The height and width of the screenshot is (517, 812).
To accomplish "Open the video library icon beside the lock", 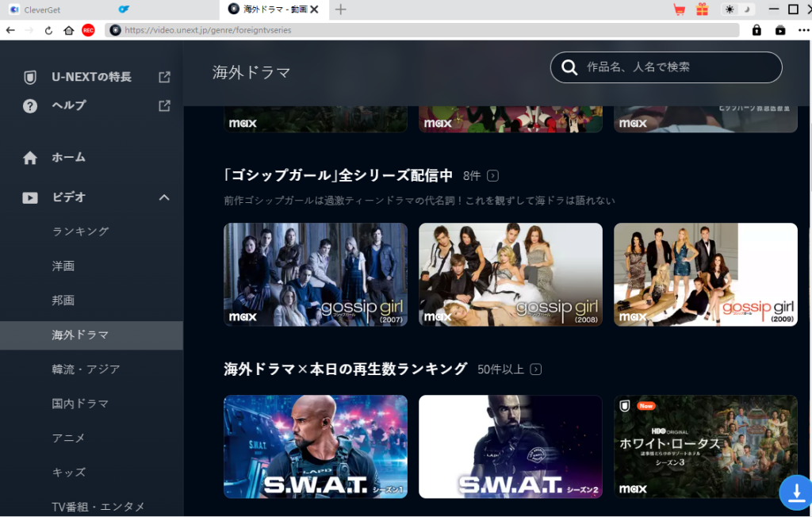I will click(x=779, y=29).
